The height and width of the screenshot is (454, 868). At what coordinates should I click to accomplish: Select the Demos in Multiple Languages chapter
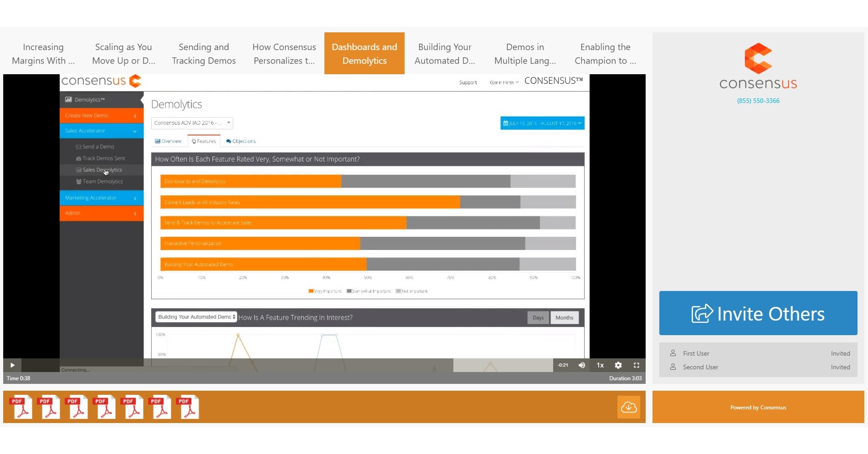coord(525,53)
